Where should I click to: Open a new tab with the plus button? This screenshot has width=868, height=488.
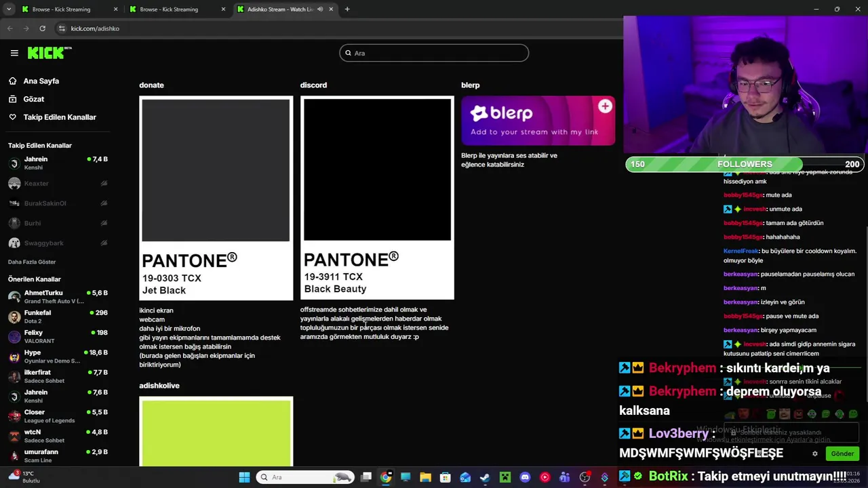click(x=347, y=9)
